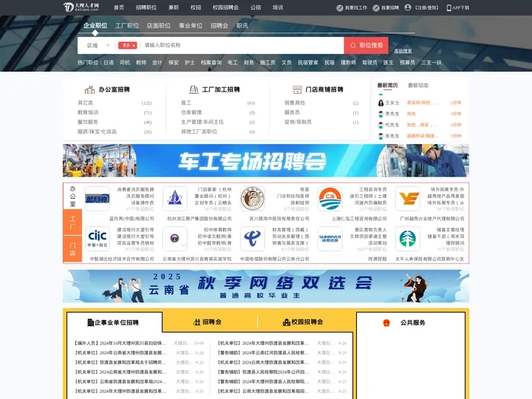Open 招聘职位 in top navigation
Image resolution: width=532 pixels, height=399 pixels.
(x=146, y=7)
